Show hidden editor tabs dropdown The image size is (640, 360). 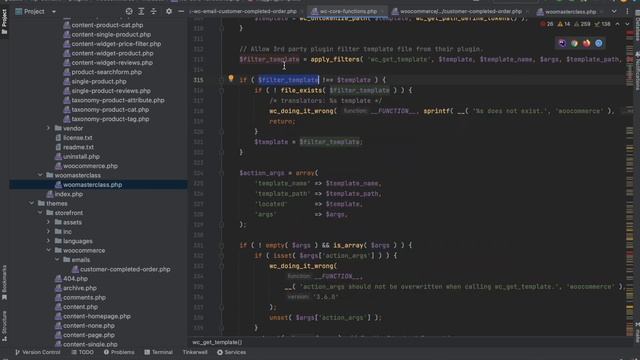(x=614, y=11)
